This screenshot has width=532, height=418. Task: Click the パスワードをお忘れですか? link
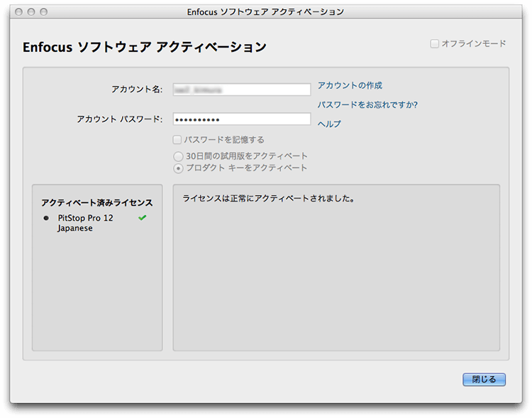(367, 104)
